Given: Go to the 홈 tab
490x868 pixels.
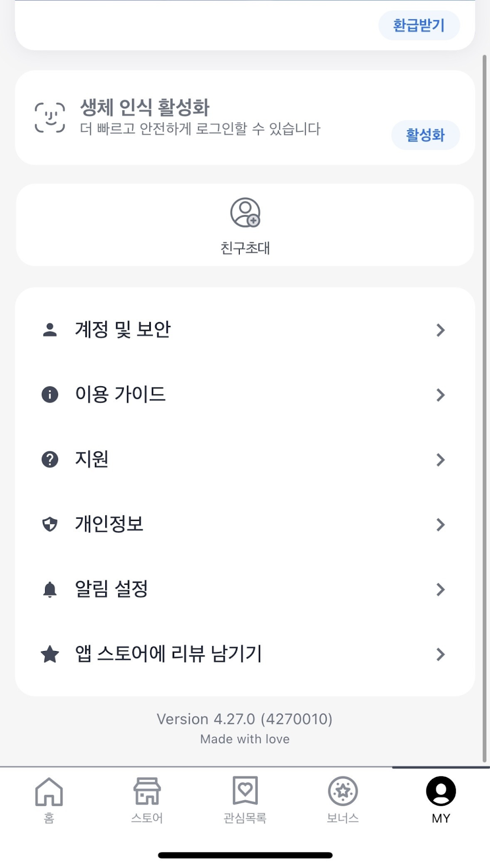Looking at the screenshot, I should [49, 800].
